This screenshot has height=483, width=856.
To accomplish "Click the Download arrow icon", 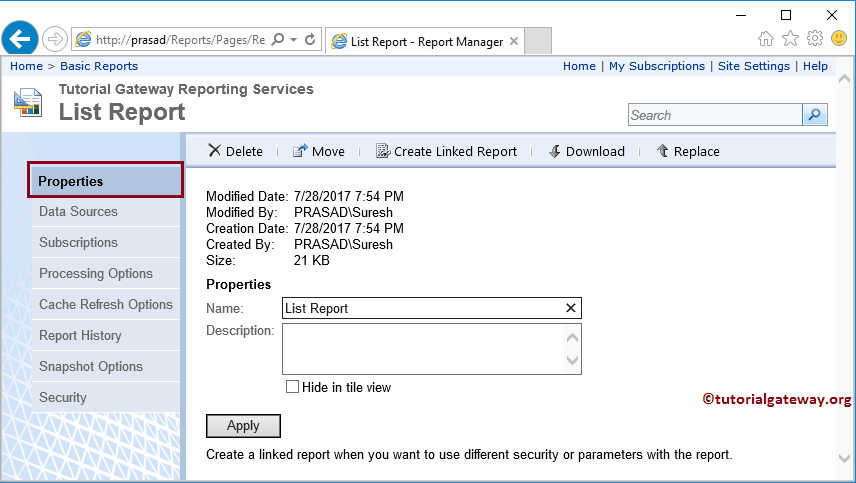I will [x=555, y=151].
